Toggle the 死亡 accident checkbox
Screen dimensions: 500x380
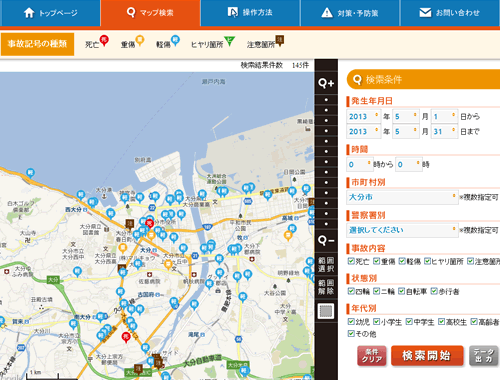[351, 261]
